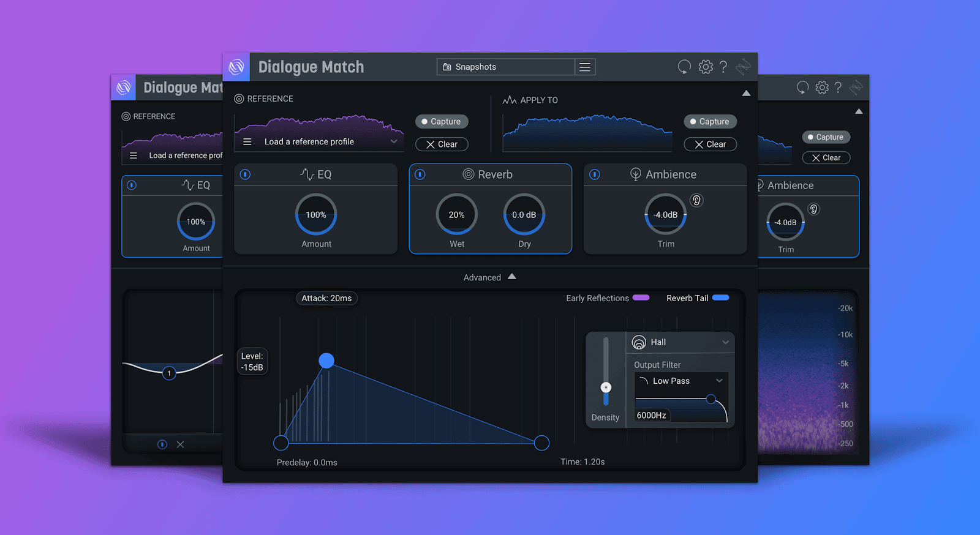Click the ear solo icon in Ambience
980x535 pixels.
[x=696, y=200]
